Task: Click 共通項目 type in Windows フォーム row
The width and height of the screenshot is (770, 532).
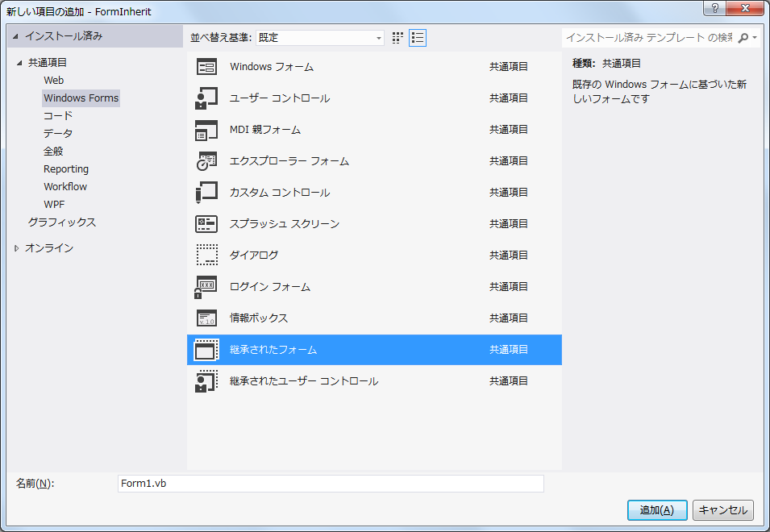Action: tap(508, 67)
